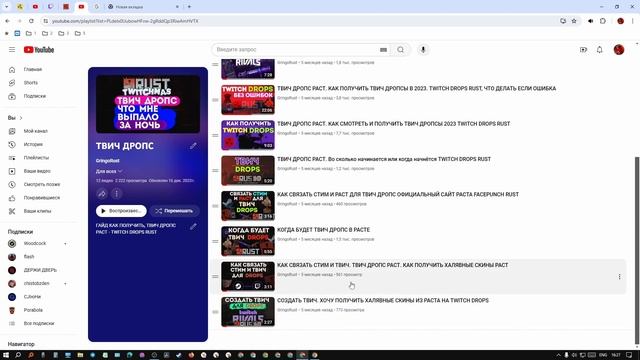Grab reorder handle of СОЗДАТЬ ТВИЧ video

coord(215,312)
